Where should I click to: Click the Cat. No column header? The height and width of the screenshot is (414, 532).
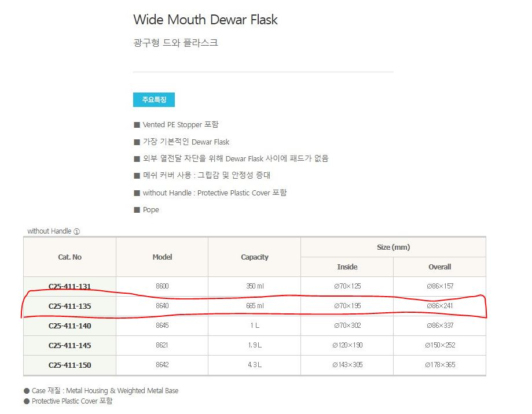pos(69,257)
